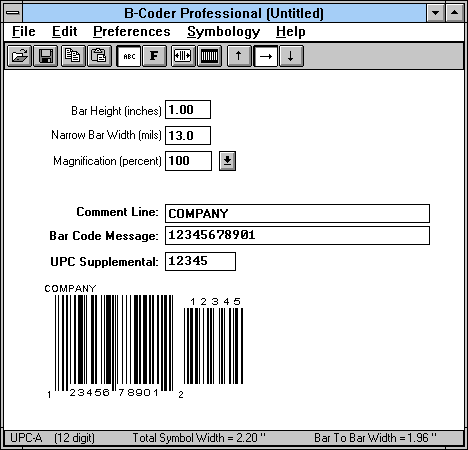
Task: Click the bar width arrows toolbar icon
Action: point(183,56)
